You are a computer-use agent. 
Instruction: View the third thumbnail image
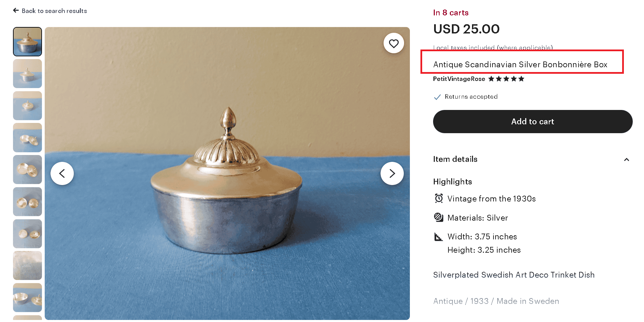coord(27,106)
